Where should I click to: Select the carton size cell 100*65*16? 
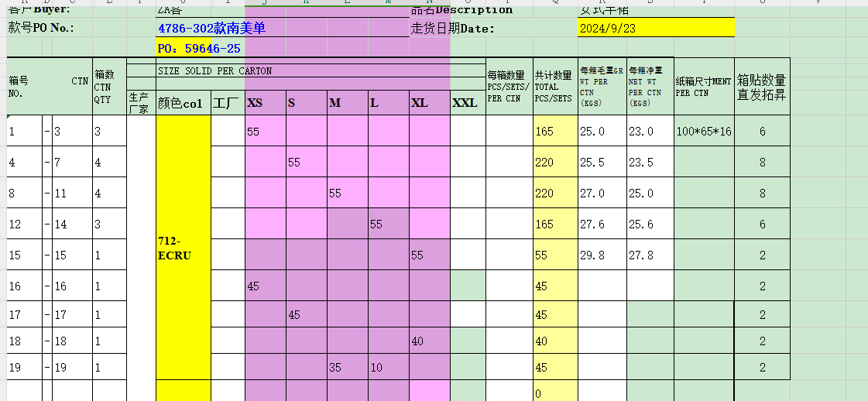click(703, 132)
